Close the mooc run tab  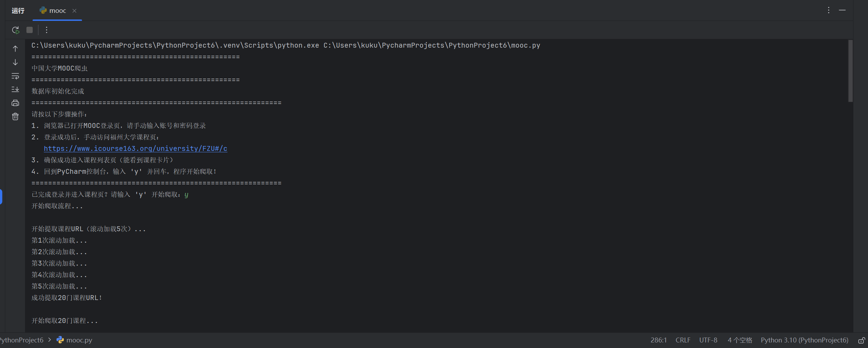pyautogui.click(x=74, y=11)
